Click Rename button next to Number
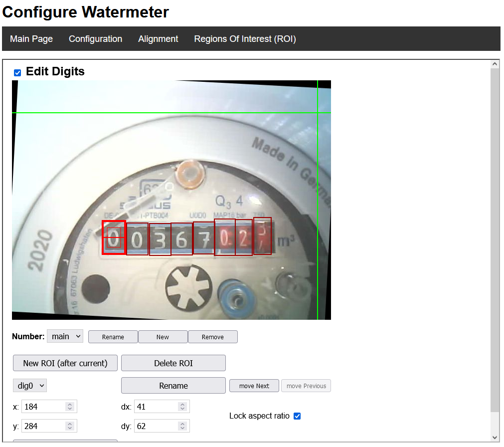The height and width of the screenshot is (447, 504). click(x=113, y=337)
